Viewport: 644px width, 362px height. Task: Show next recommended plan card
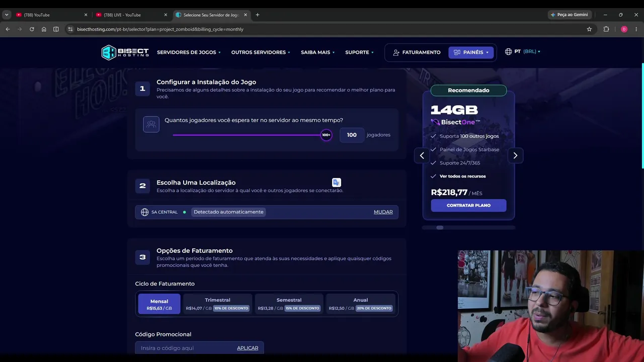(x=515, y=155)
